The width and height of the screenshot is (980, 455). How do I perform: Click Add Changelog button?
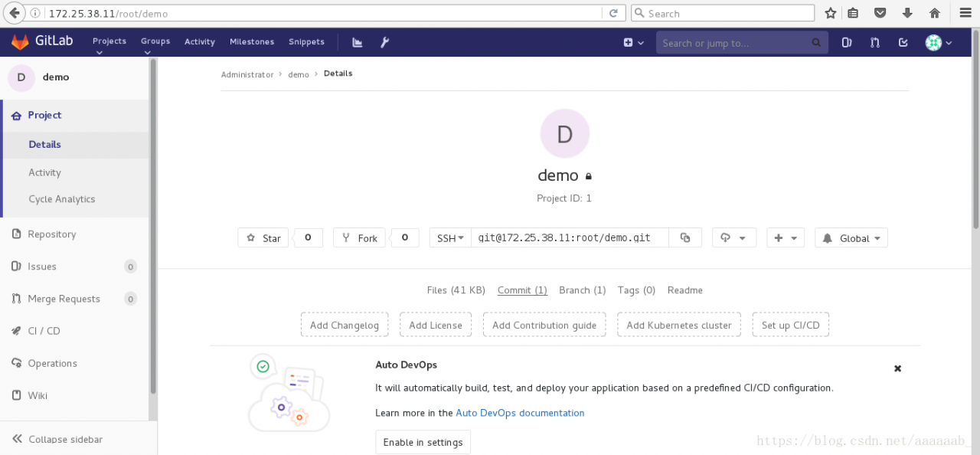pos(345,325)
